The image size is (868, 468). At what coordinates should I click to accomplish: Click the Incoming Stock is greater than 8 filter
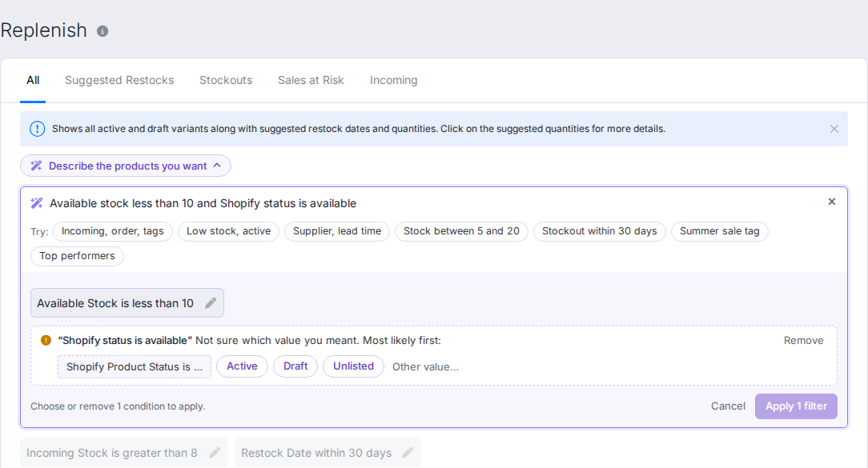coord(124,453)
